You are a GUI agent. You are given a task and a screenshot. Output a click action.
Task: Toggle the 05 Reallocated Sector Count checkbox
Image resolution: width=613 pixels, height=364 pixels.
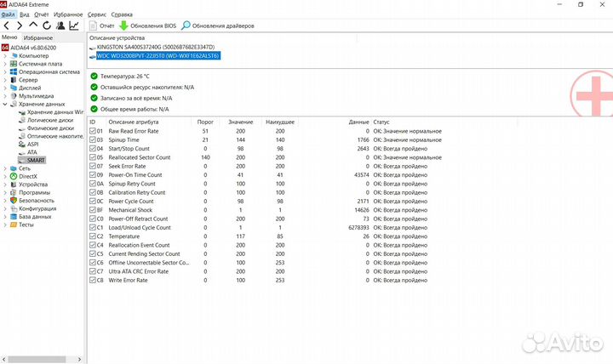(x=93, y=157)
